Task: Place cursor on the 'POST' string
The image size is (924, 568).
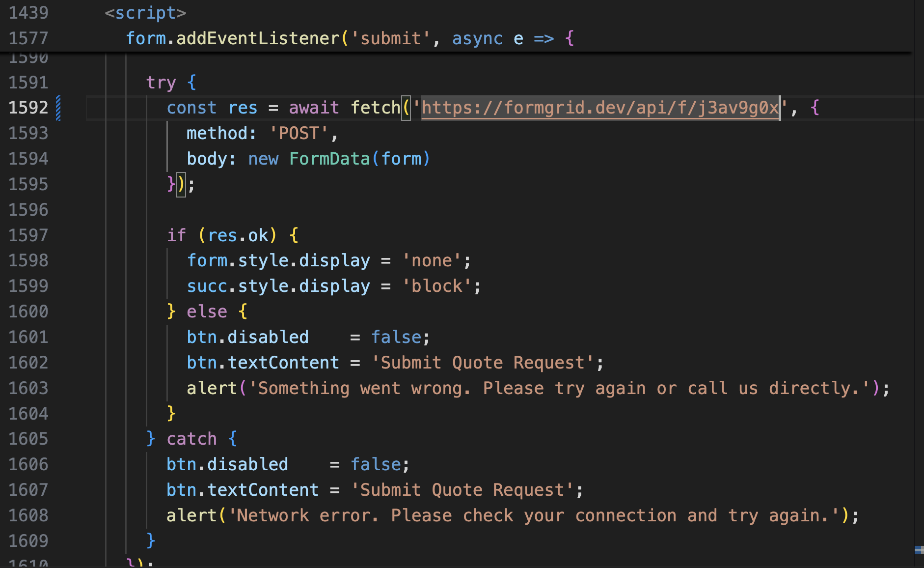Action: [x=299, y=133]
